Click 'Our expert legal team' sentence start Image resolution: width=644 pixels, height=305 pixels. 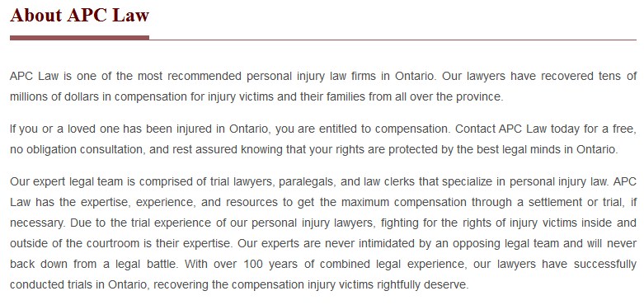pos(66,181)
